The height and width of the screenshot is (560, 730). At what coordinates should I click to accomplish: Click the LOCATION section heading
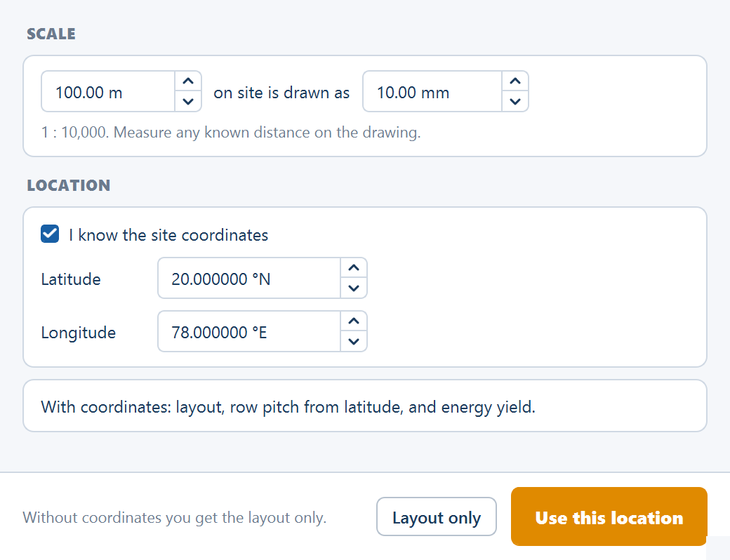(69, 185)
